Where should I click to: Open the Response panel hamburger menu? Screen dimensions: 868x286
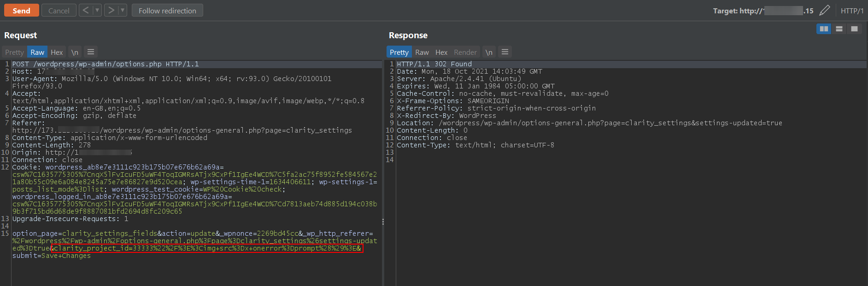[x=505, y=52]
